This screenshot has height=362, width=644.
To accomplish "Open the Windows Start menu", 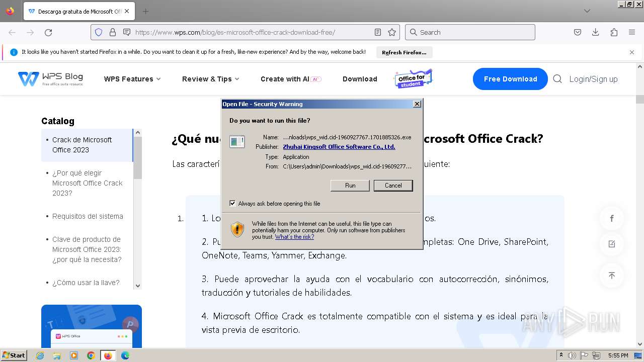I will tap(14, 355).
